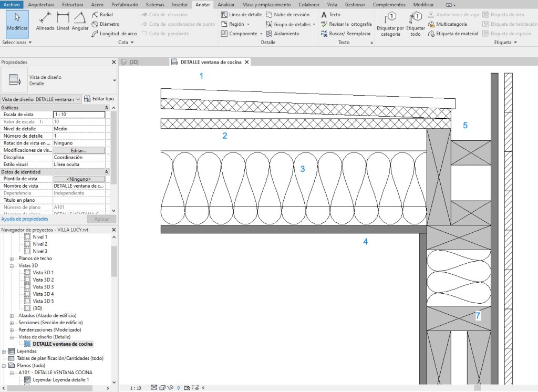Collapse the Gráficos properties section

107,108
